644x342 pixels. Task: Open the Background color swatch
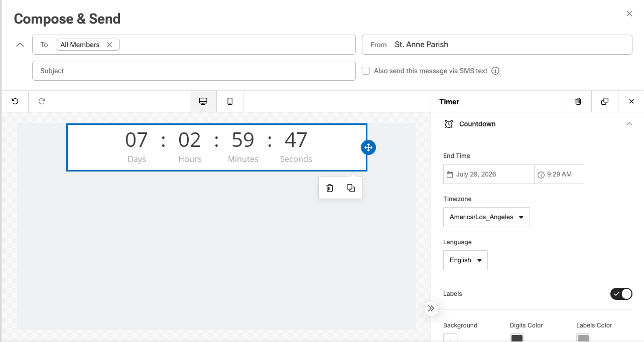point(450,337)
